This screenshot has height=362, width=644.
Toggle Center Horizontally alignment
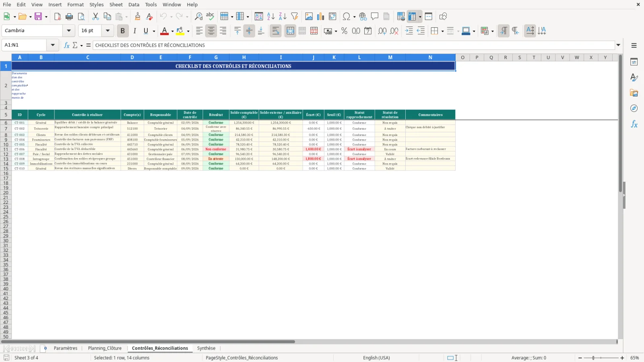pyautogui.click(x=211, y=31)
